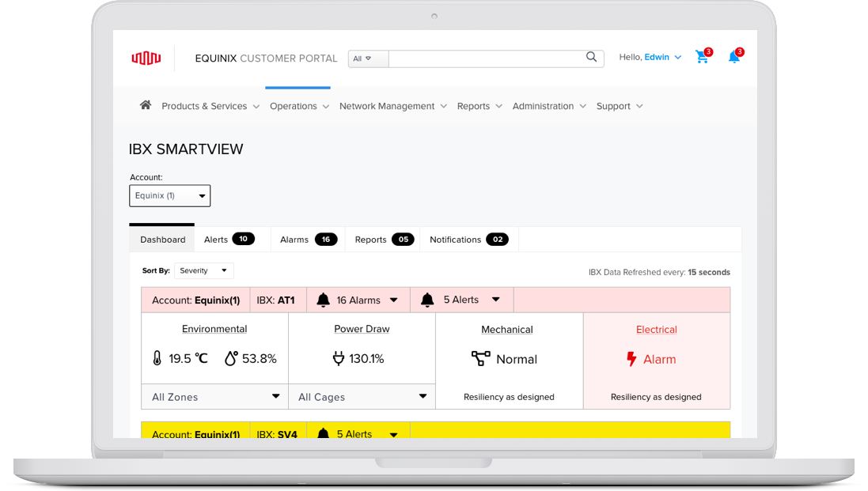Click the red Electrical link

(x=657, y=330)
